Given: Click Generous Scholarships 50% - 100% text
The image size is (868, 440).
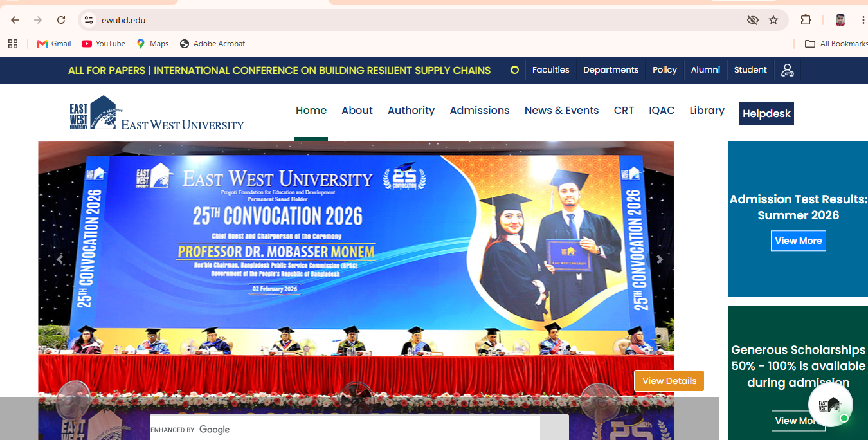Looking at the screenshot, I should point(799,366).
